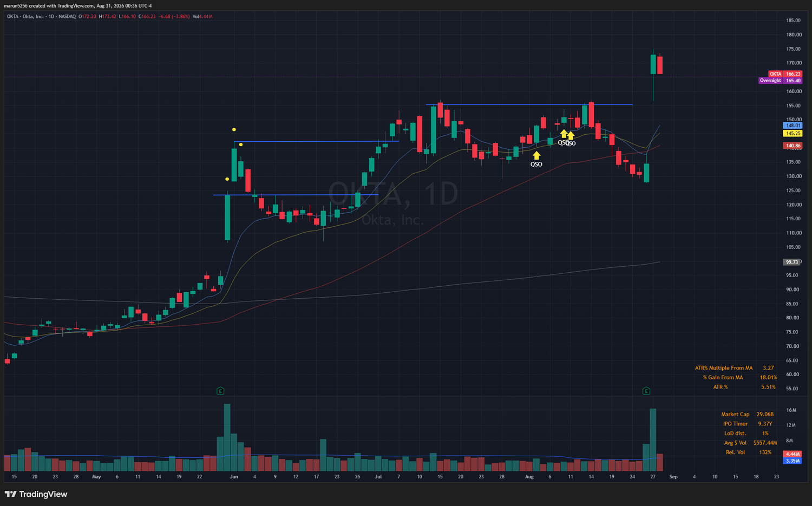The image size is (812, 506).
Task: Click 'Jul' on the date axis
Action: click(x=378, y=477)
